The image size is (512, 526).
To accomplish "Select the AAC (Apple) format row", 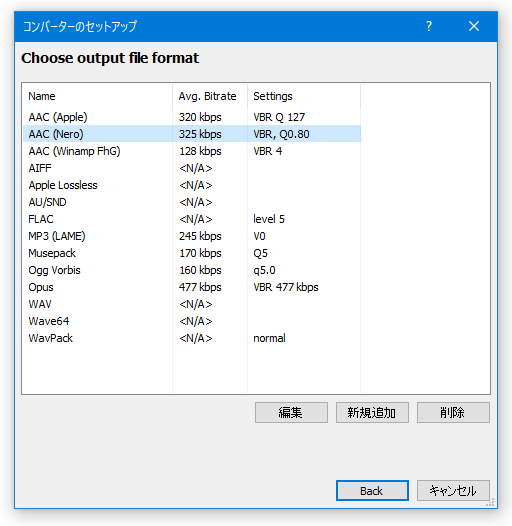I will pyautogui.click(x=192, y=117).
